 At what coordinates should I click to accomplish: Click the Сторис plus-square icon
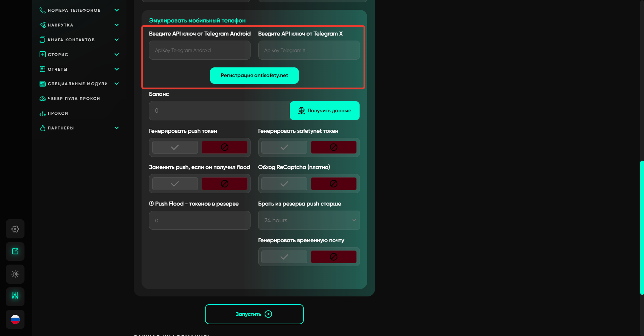click(x=43, y=54)
